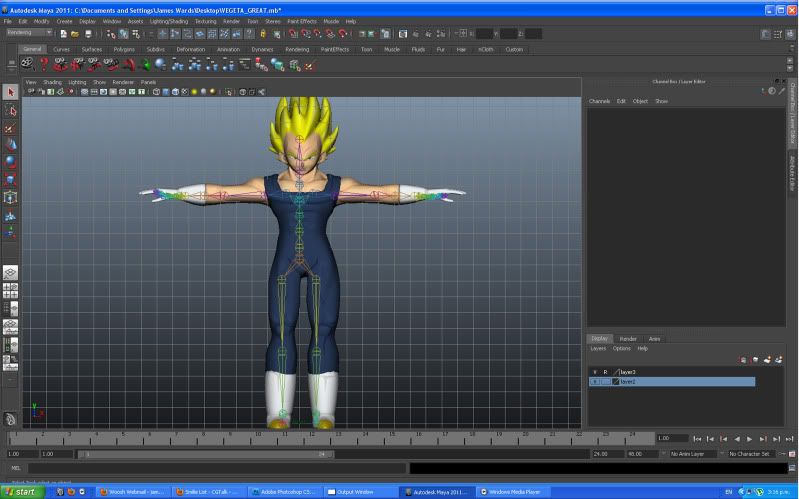The width and height of the screenshot is (799, 499).
Task: Click the Windows Start button
Action: click(22, 492)
